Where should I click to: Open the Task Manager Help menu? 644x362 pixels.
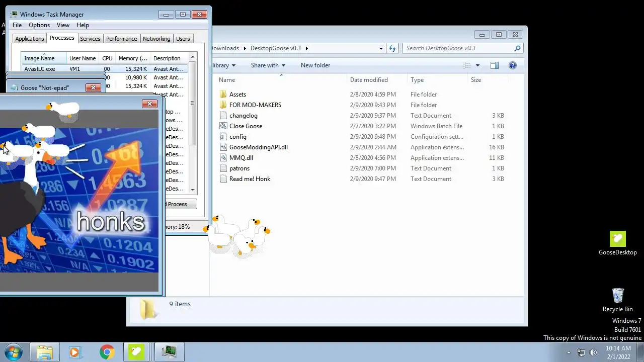click(x=83, y=25)
